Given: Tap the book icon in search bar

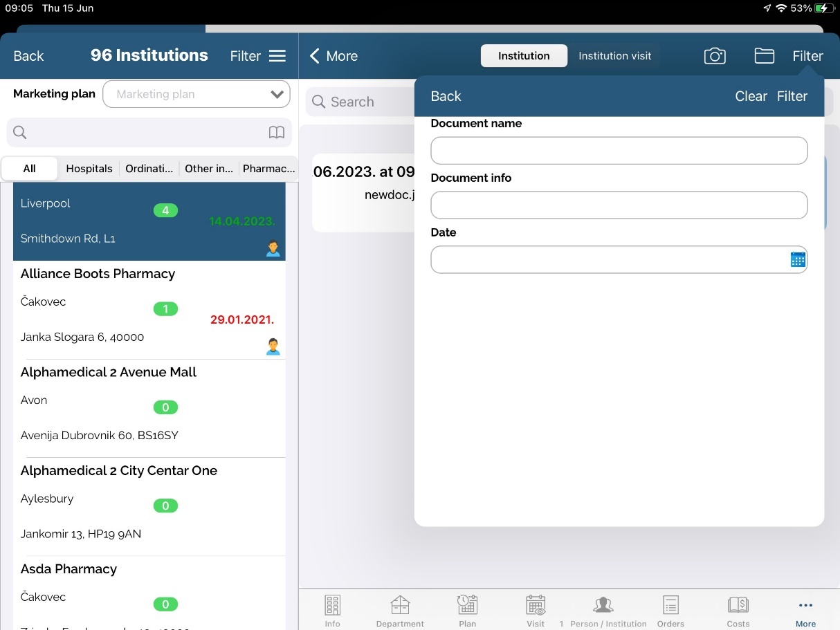Looking at the screenshot, I should [276, 133].
